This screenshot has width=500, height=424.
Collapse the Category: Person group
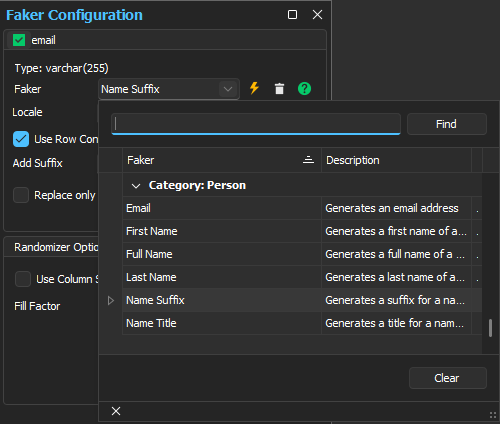[x=136, y=186]
